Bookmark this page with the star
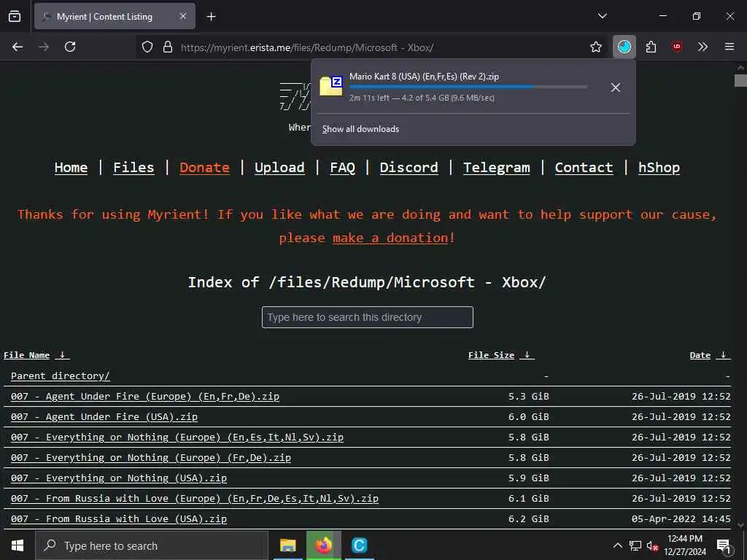 (x=595, y=47)
